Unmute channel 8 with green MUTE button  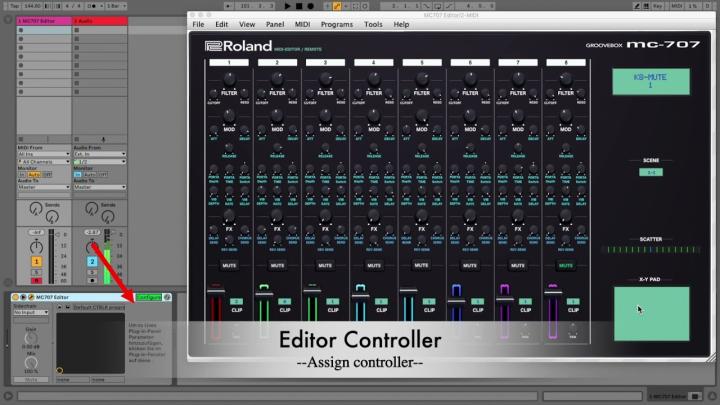(566, 265)
